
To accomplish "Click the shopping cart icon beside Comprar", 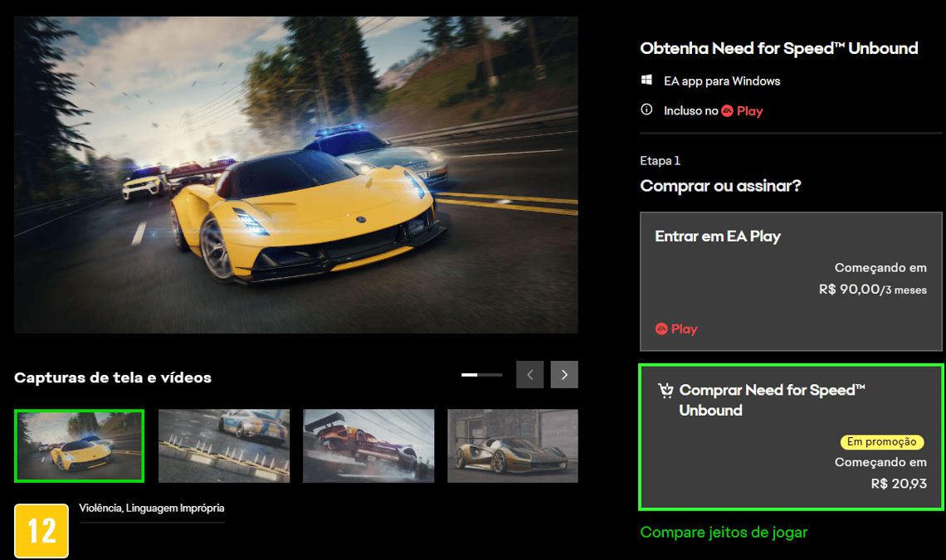I will pyautogui.click(x=666, y=391).
